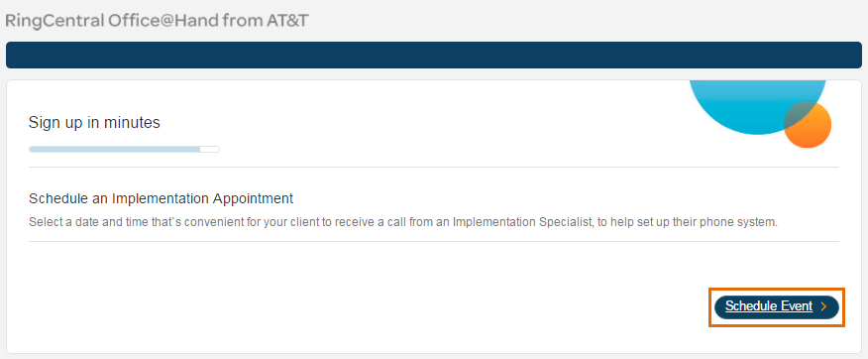
Task: Click the RingCentral Office@Hand from AT&T title
Action: click(x=157, y=21)
